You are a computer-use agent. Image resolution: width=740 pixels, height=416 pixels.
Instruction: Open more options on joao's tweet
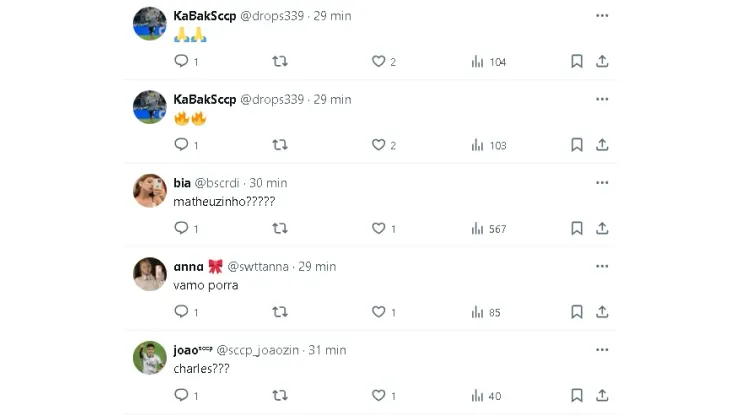coord(602,350)
